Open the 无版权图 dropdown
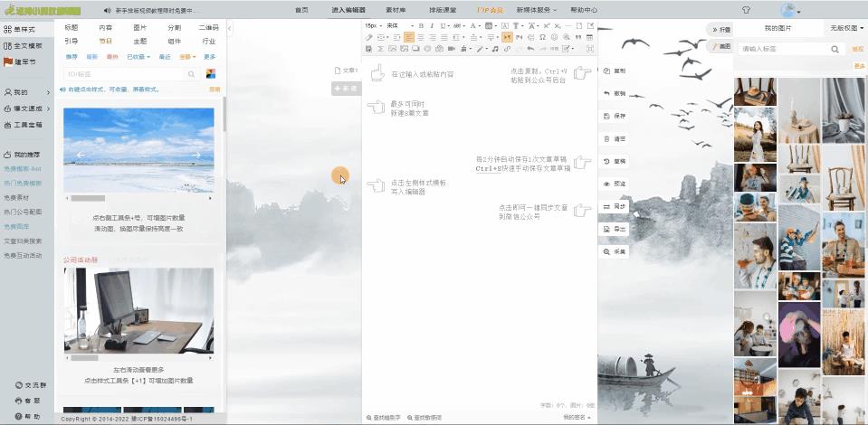Screen dimensions: 868x425 (844, 29)
